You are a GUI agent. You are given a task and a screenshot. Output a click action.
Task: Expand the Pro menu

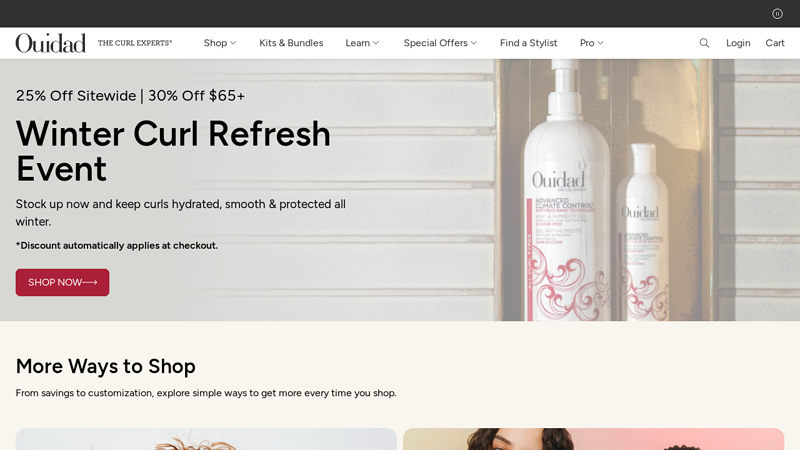[x=591, y=43]
